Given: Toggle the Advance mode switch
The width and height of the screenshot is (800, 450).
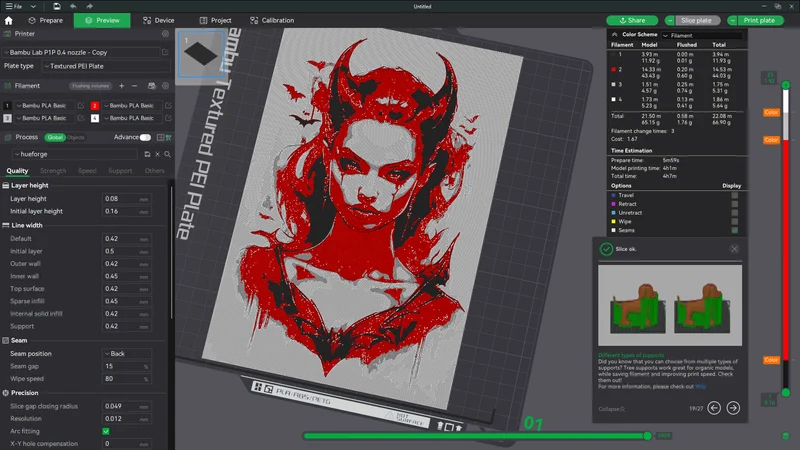Looking at the screenshot, I should [145, 137].
